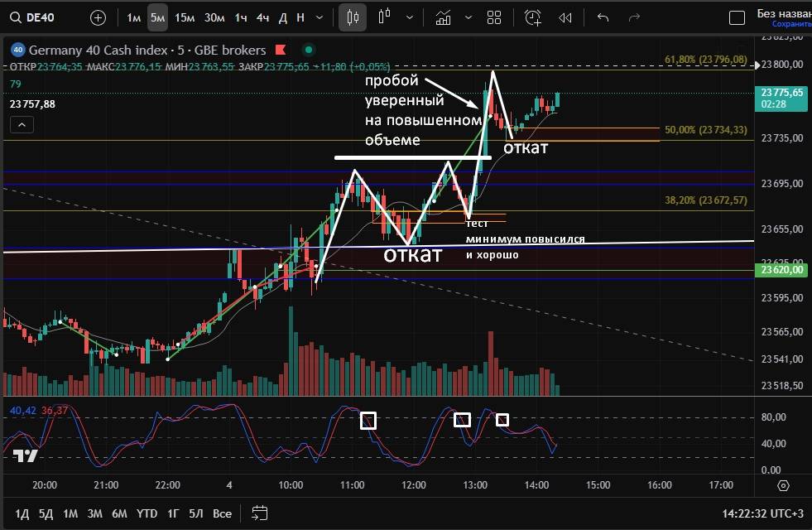Select the candlestick chart type icon
The height and width of the screenshot is (530, 812).
353,17
